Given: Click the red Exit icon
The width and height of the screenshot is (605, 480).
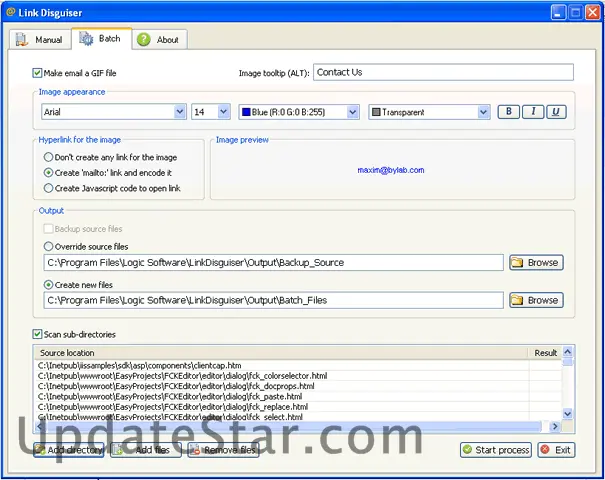Looking at the screenshot, I should point(545,450).
